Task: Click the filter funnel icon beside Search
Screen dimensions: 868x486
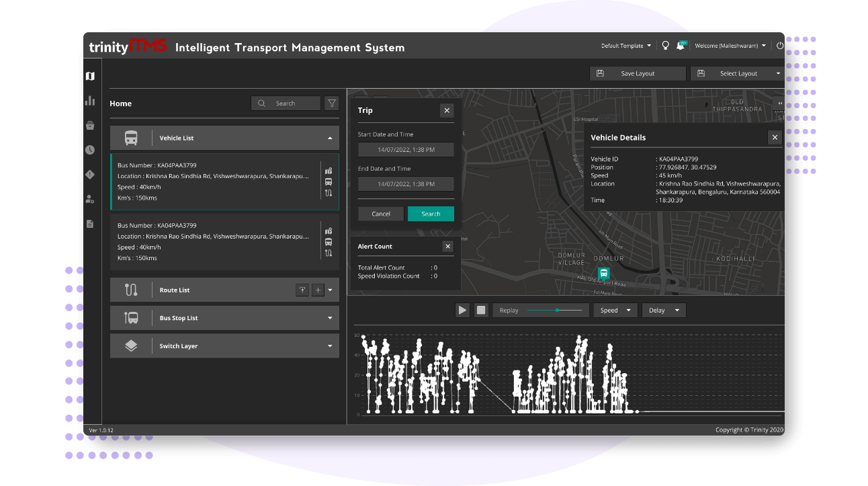Action: [332, 103]
